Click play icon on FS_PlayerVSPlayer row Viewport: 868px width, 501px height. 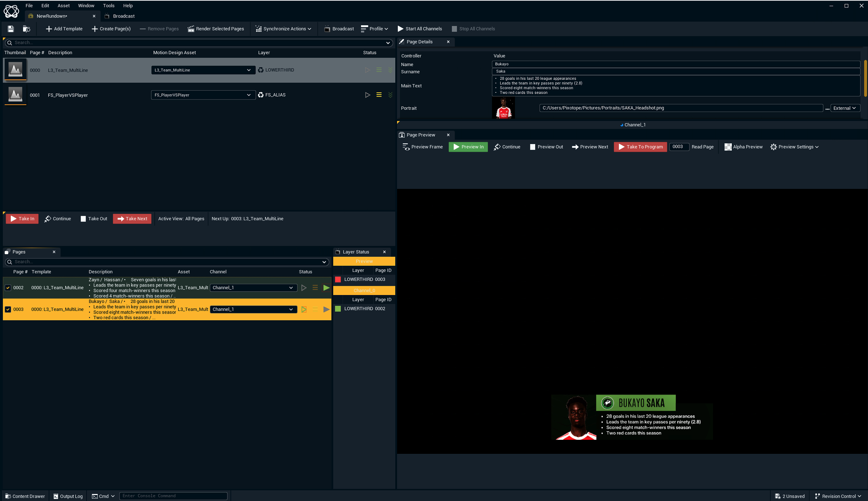367,95
